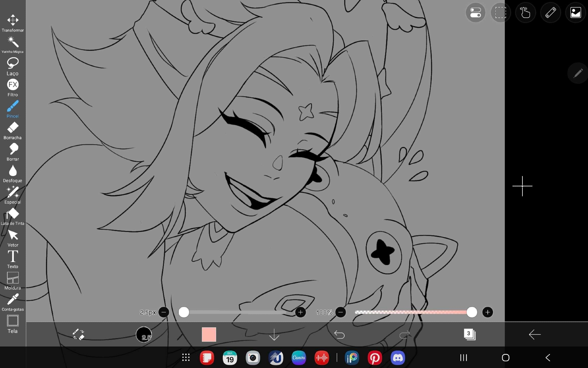588x368 pixels.
Task: Open the pink color swatch
Action: [209, 334]
